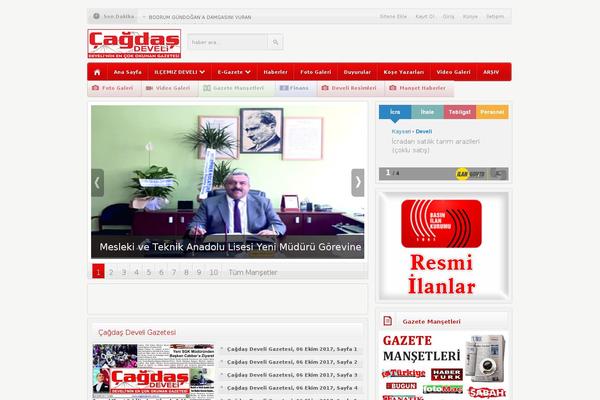The height and width of the screenshot is (400, 600).
Task: Open Manşet Haberler camera shortcut
Action: [418, 88]
